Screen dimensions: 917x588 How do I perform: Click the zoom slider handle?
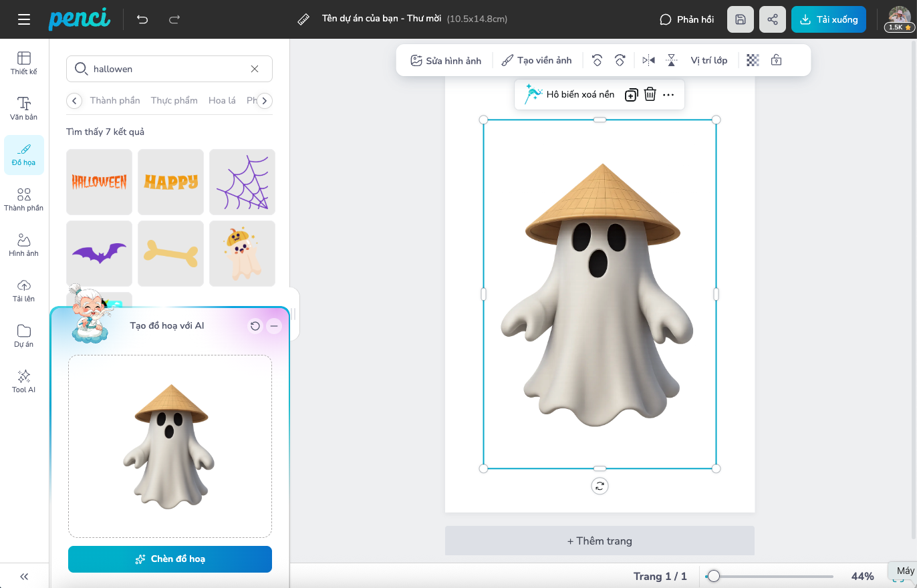tap(714, 576)
